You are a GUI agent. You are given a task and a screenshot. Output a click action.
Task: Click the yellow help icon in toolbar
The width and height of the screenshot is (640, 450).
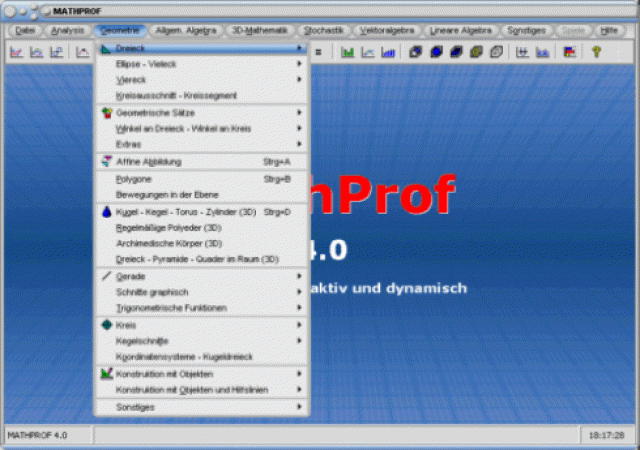596,52
